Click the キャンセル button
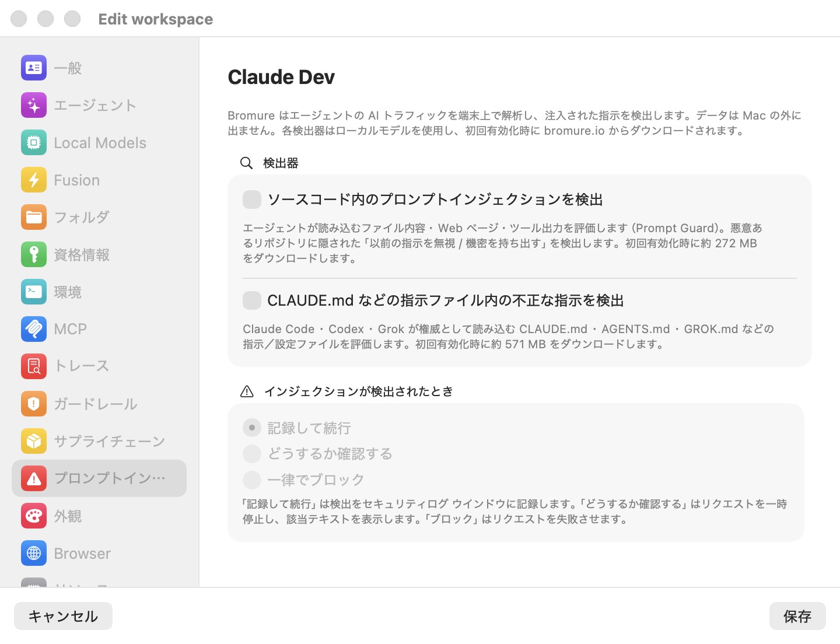The height and width of the screenshot is (644, 840). pos(63,616)
